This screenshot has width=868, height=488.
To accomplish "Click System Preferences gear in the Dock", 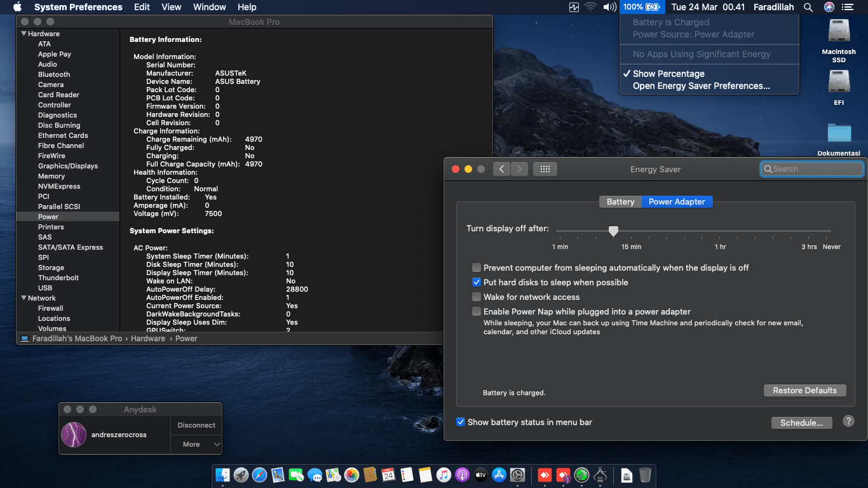I will (517, 475).
